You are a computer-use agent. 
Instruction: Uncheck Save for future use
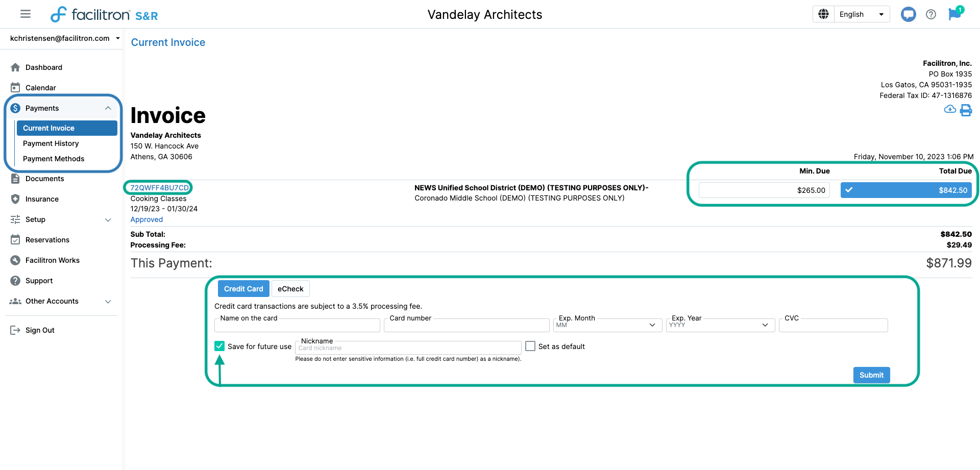click(219, 346)
